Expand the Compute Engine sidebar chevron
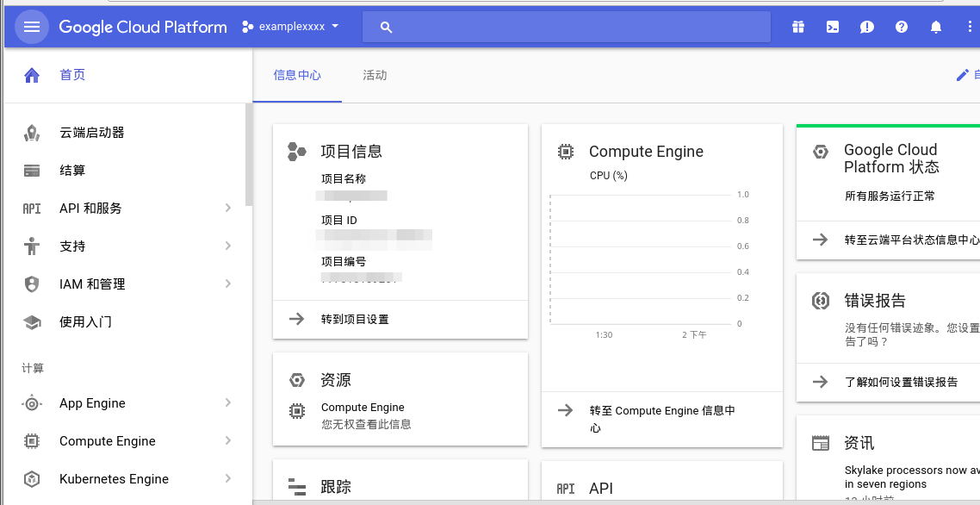This screenshot has height=505, width=980. point(228,440)
